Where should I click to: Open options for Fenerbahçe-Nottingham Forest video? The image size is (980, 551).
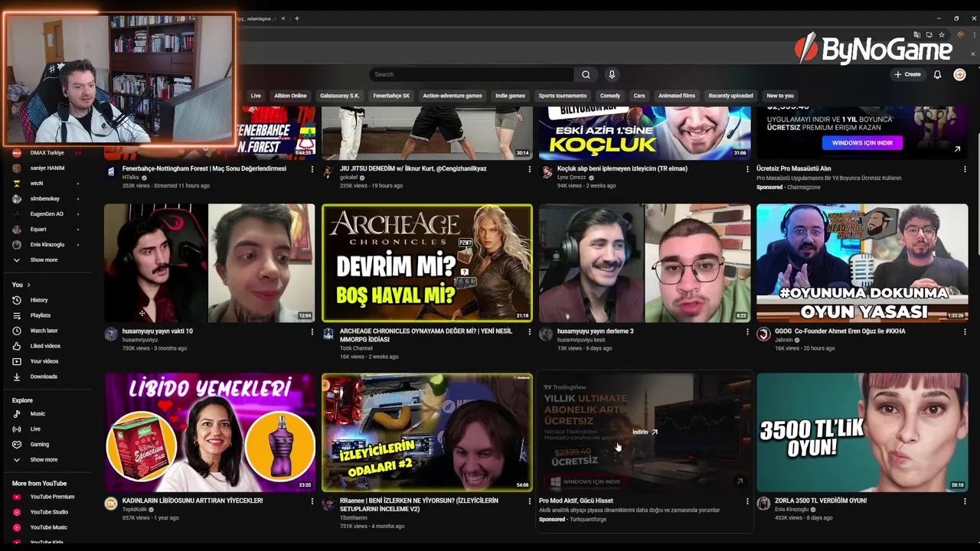pos(312,169)
